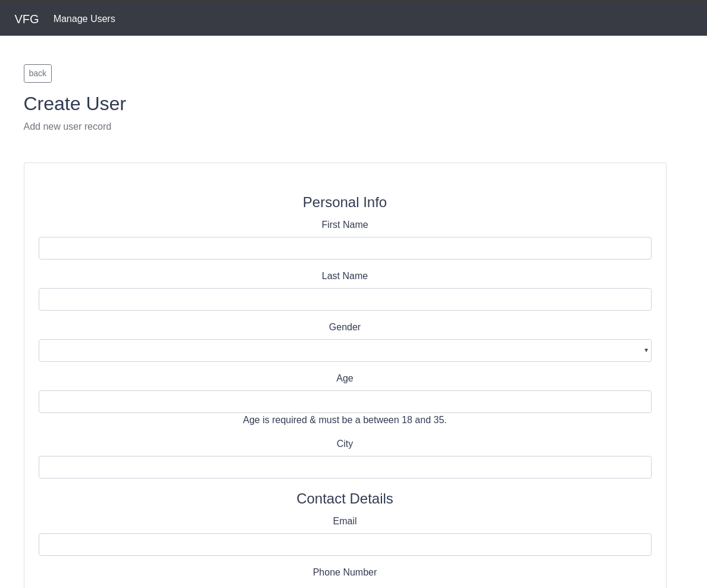Click the Personal Info section heading
Screen dimensions: 707x588
tap(345, 202)
